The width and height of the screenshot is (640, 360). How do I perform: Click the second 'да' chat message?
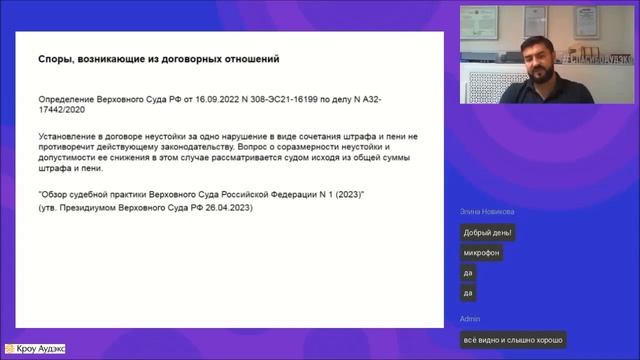coord(468,293)
